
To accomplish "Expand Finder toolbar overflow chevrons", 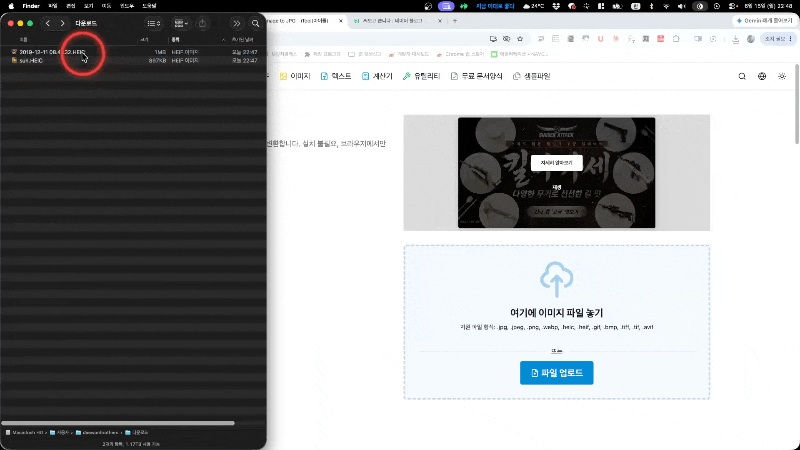I will 236,23.
